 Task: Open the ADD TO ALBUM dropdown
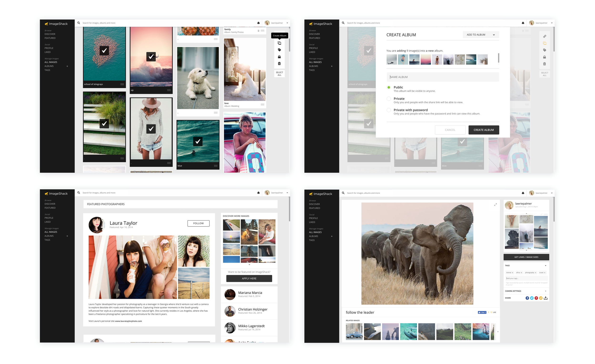481,35
